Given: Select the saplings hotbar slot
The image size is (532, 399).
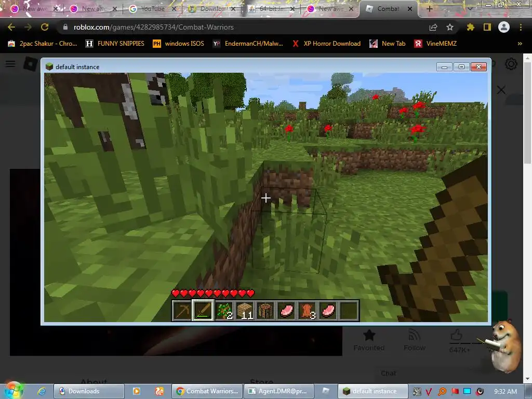Looking at the screenshot, I should [224, 310].
